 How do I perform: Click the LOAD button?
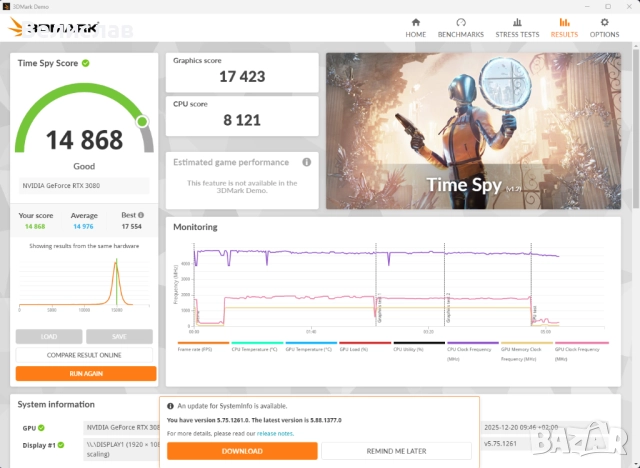point(49,337)
